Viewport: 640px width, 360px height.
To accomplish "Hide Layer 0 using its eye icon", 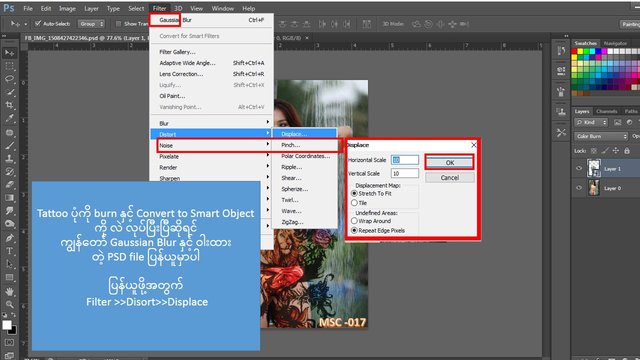I will (579, 188).
